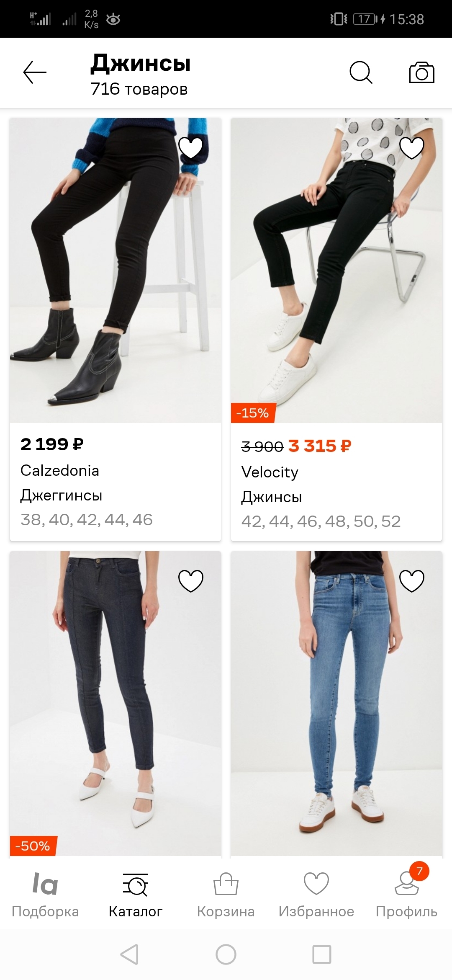452x980 pixels.
Task: Open camera photo search
Action: point(421,73)
